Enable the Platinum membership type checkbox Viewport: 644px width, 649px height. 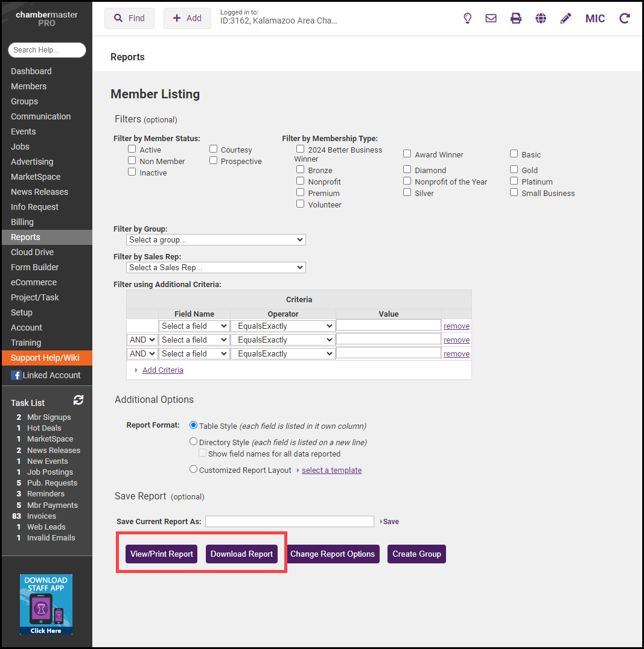[514, 181]
